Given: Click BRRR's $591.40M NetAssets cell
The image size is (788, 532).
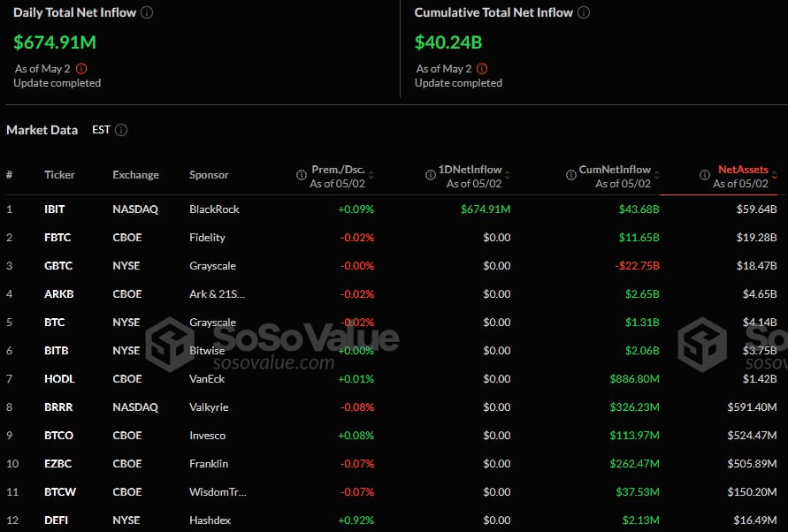Looking at the screenshot, I should [752, 407].
